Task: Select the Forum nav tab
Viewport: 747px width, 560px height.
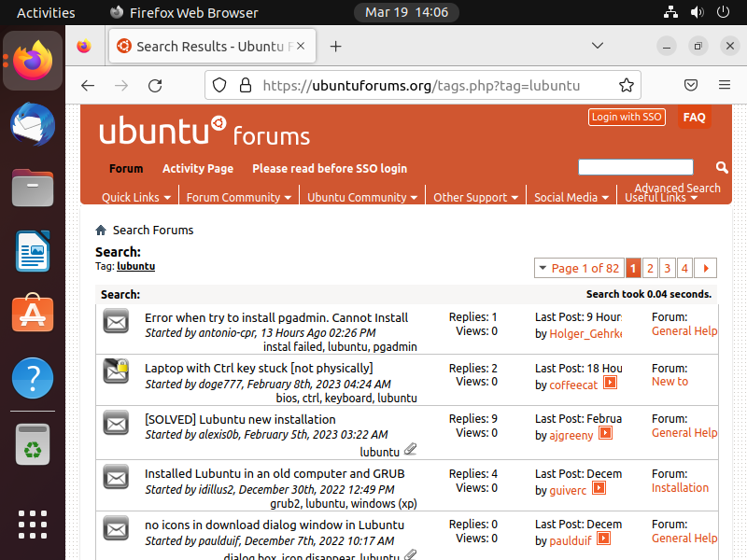Action: (x=126, y=169)
